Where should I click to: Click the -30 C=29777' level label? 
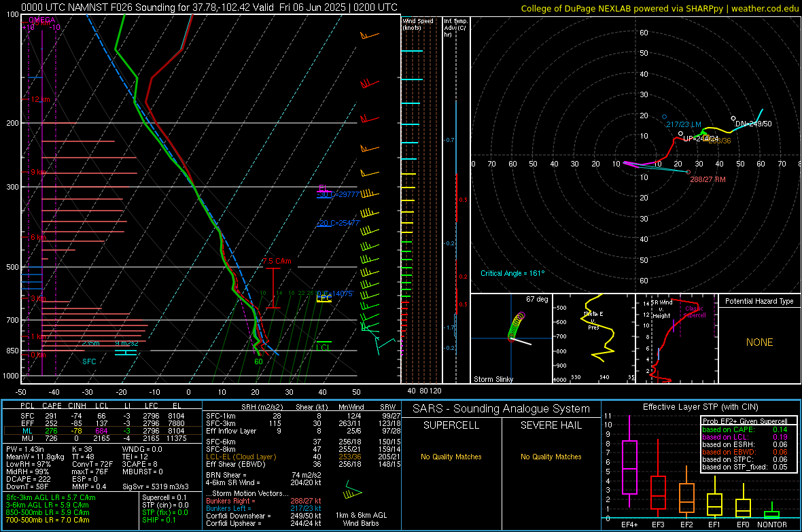338,194
